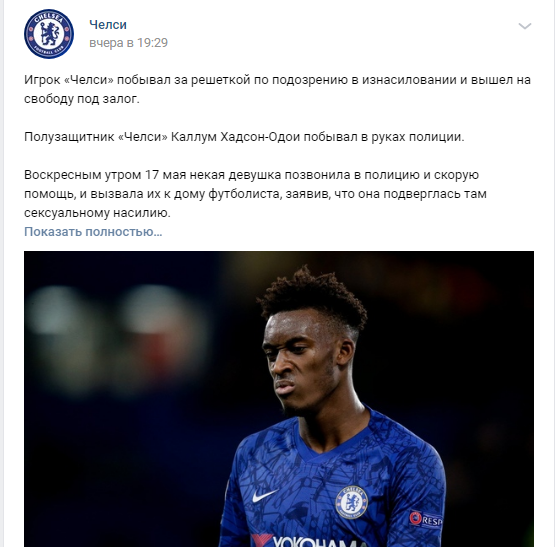Screen dimensions: 555x547
Task: Open the attached player photo
Action: [279, 399]
